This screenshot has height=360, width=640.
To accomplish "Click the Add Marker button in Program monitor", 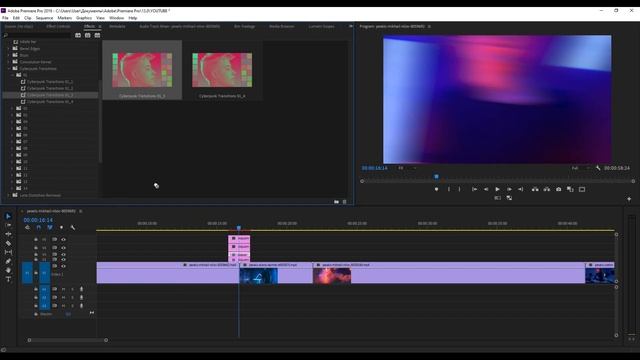I will [436, 189].
